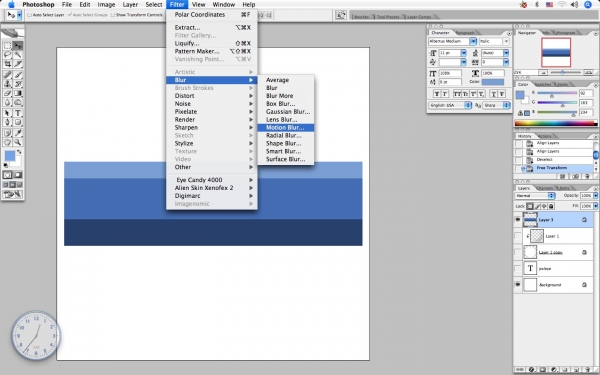Image resolution: width=600 pixels, height=375 pixels.
Task: Click the Free Transform history state
Action: coord(554,168)
